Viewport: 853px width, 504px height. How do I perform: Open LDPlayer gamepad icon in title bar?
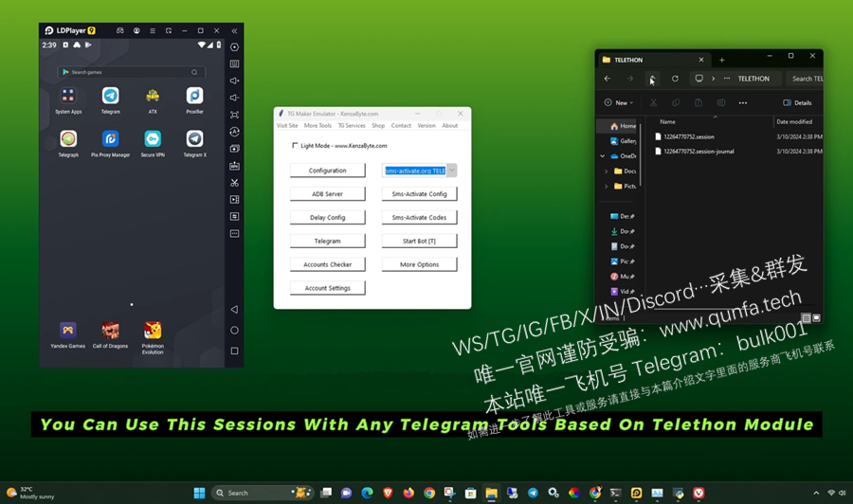click(120, 30)
